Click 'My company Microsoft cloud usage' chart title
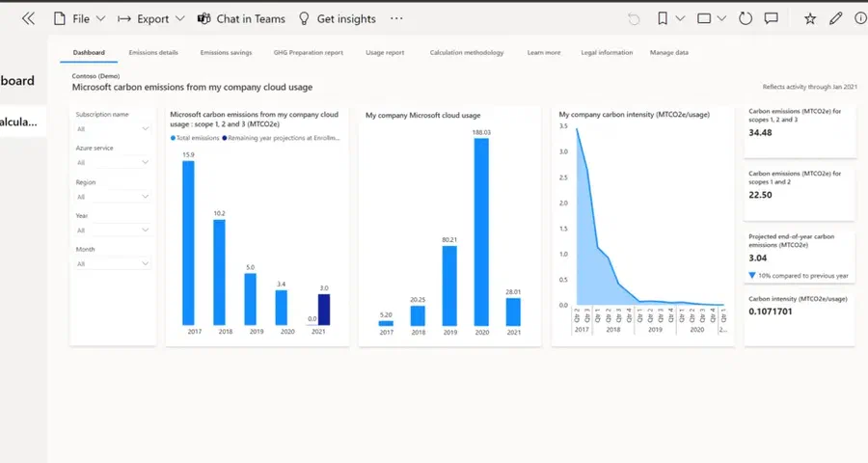This screenshot has width=868, height=463. [x=423, y=115]
